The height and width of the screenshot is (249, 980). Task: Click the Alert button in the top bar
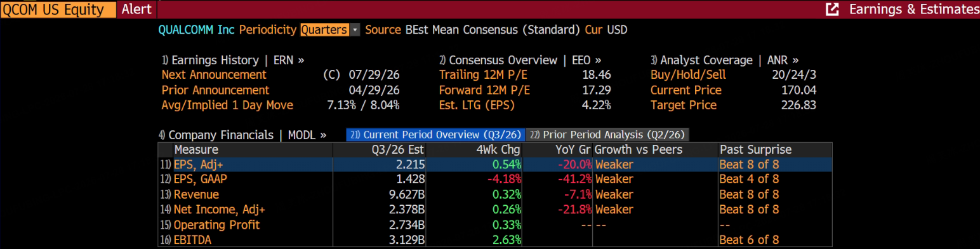click(136, 9)
